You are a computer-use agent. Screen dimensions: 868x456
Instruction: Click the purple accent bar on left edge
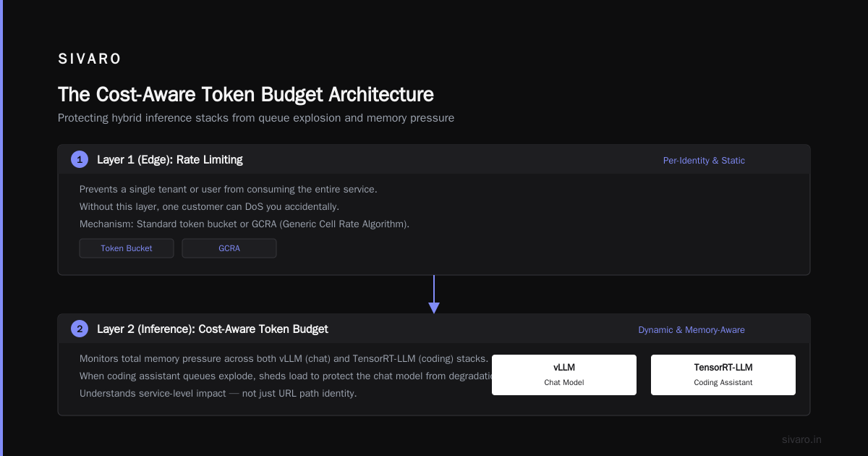pyautogui.click(x=1, y=228)
